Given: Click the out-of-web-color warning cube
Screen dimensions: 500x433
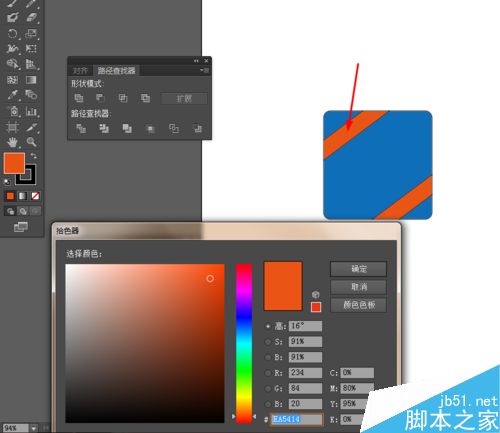Looking at the screenshot, I should (x=316, y=294).
